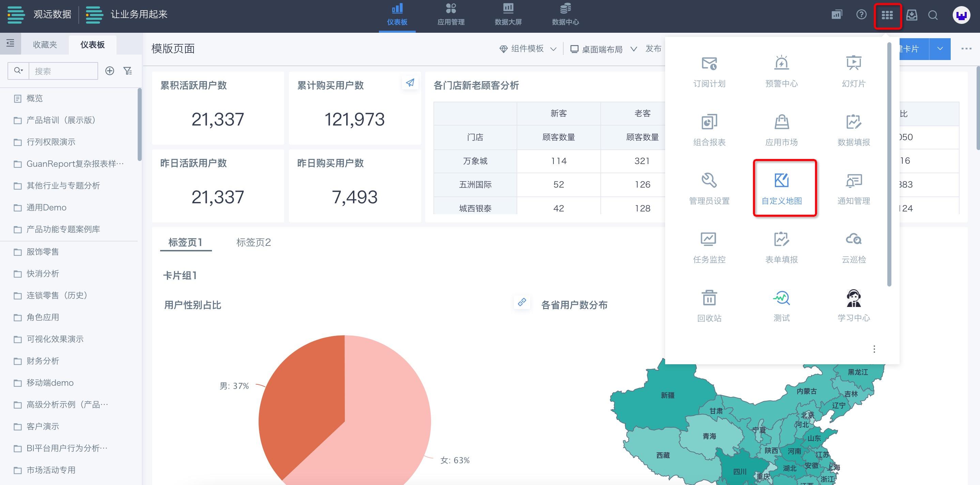Select the 收藏夹 favorites tab
Screen dimensions: 980x485
pyautogui.click(x=45, y=45)
